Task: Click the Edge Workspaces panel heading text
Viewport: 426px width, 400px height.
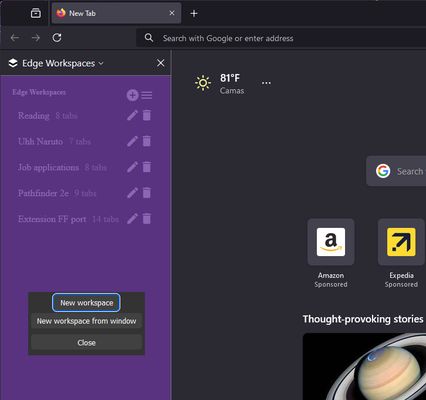Action: pyautogui.click(x=39, y=92)
